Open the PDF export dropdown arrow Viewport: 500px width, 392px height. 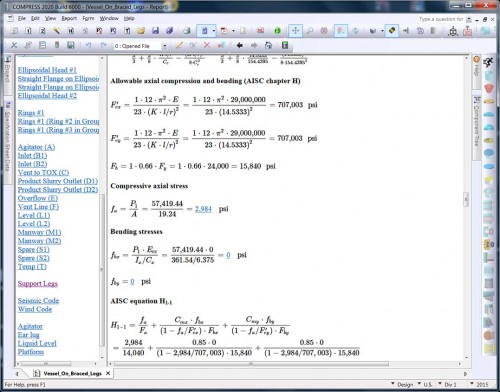(233, 31)
